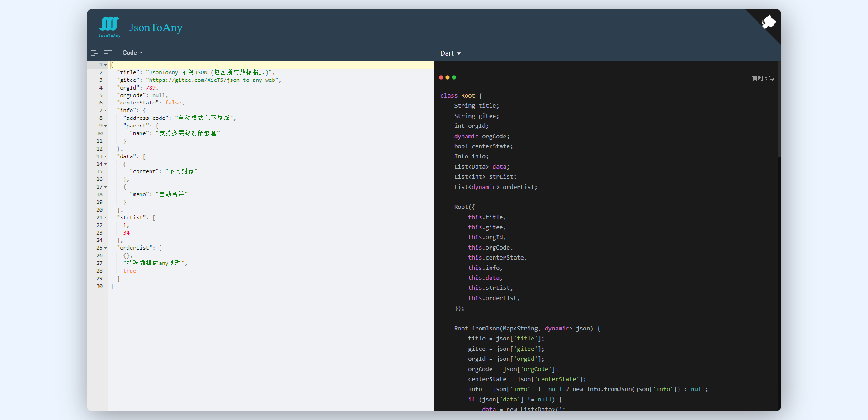This screenshot has height=420, width=868.
Task: Open the Dart language dropdown
Action: [450, 53]
